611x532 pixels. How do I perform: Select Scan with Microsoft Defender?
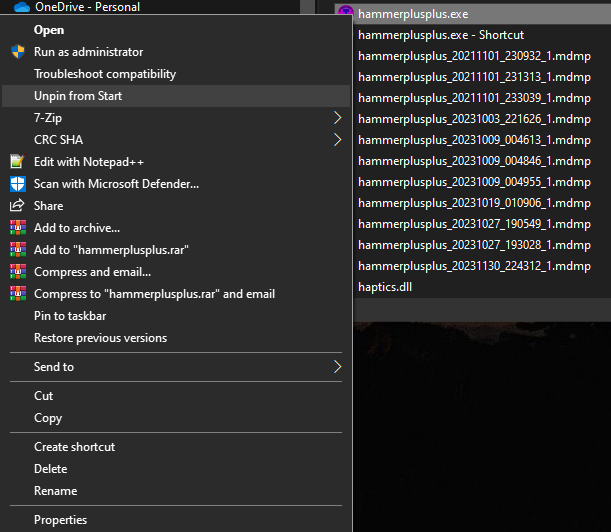click(176, 184)
